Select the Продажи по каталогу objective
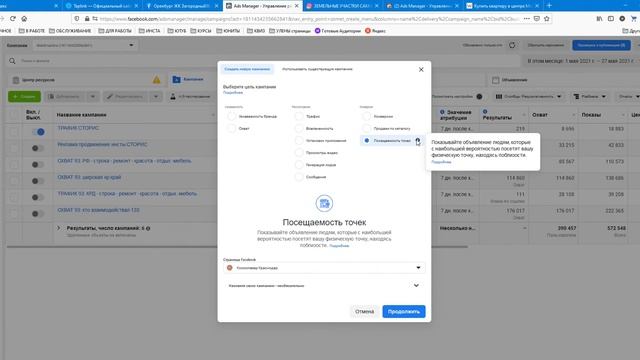Screen dimensions: 640x360 pos(367,128)
